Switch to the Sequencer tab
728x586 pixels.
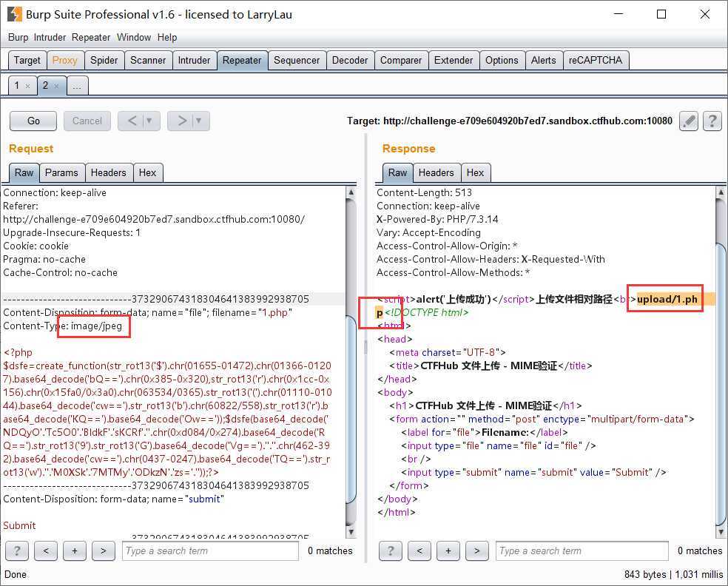297,61
